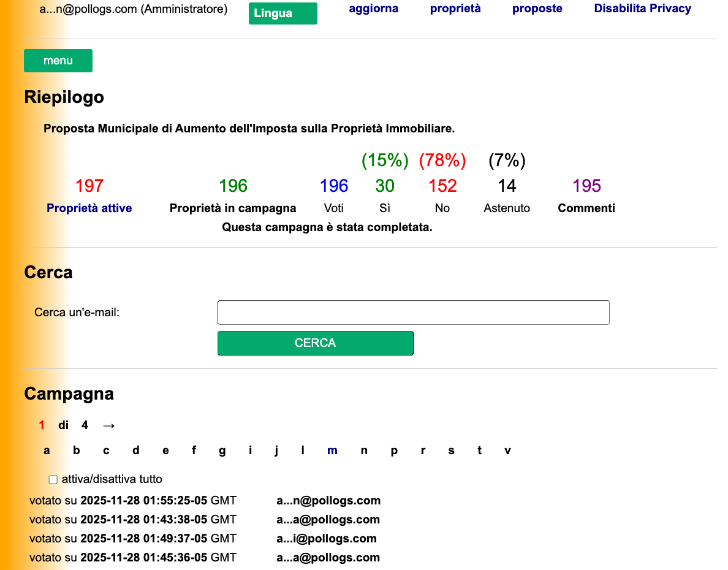Click the Proprietà attive link
Image resolution: width=728 pixels, height=570 pixels.
pyautogui.click(x=89, y=208)
